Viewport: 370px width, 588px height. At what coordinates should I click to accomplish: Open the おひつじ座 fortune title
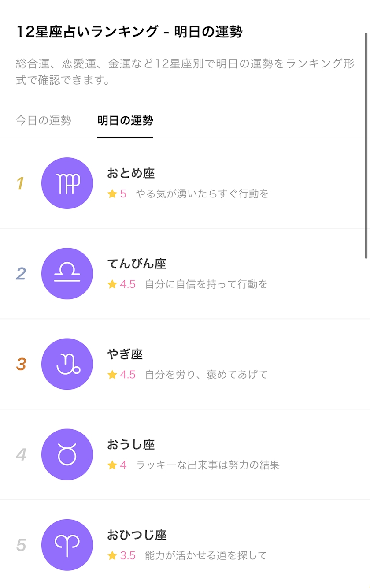pos(137,535)
